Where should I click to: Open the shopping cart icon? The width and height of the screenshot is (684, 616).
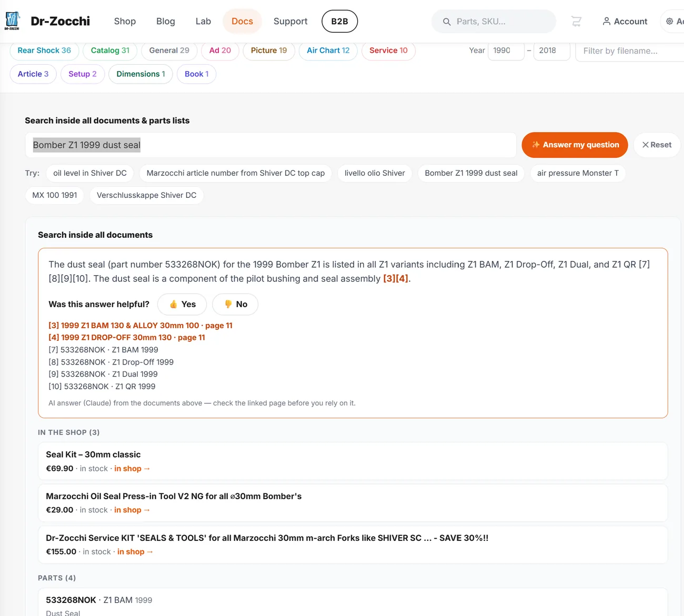click(576, 22)
